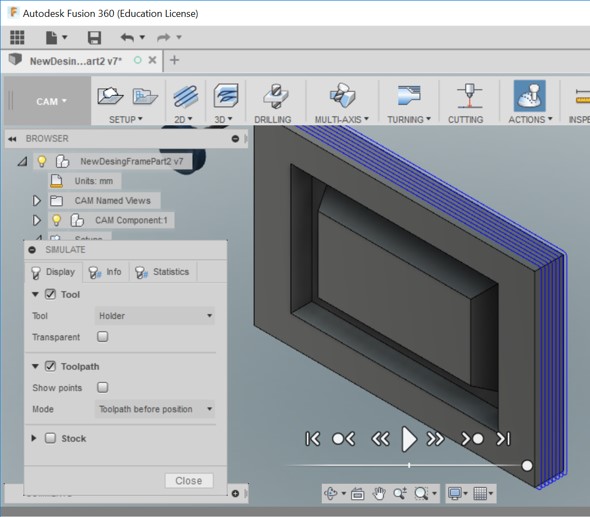Open the 3D menu
The width and height of the screenshot is (590, 517).
pos(224,119)
